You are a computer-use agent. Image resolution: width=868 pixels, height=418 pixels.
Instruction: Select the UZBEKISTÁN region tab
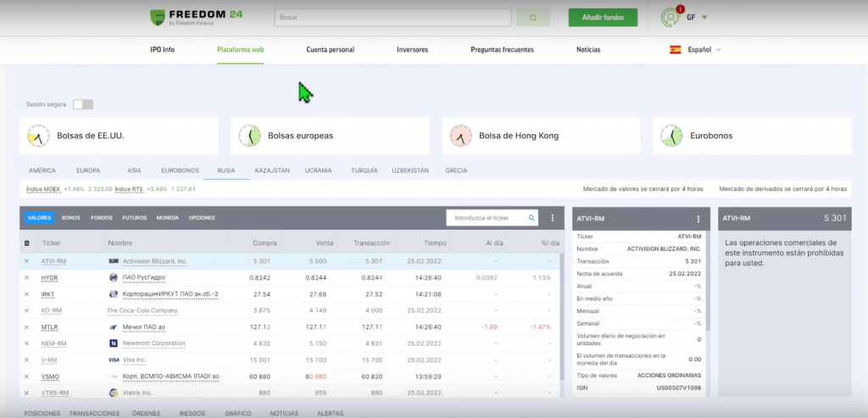tap(410, 170)
